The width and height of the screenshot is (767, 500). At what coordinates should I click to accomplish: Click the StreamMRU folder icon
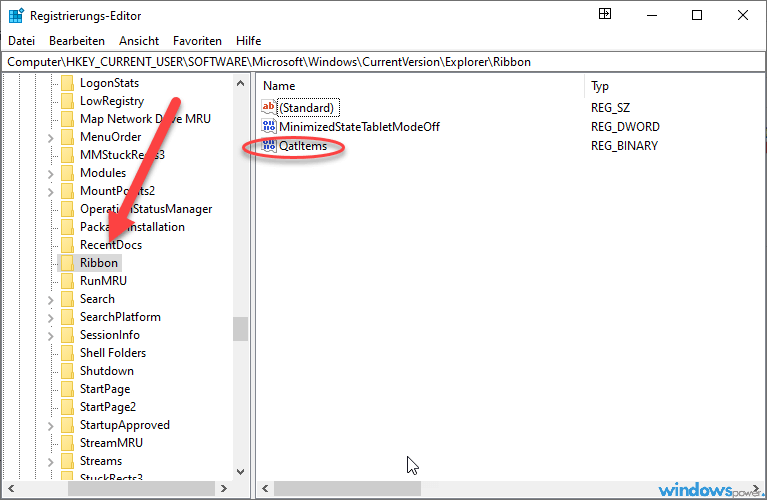point(68,443)
